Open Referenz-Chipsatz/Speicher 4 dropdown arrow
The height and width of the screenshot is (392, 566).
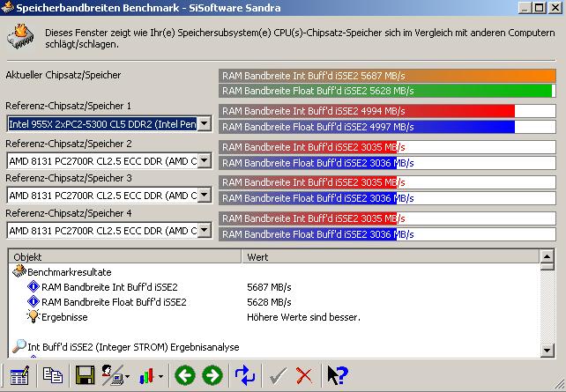[205, 230]
